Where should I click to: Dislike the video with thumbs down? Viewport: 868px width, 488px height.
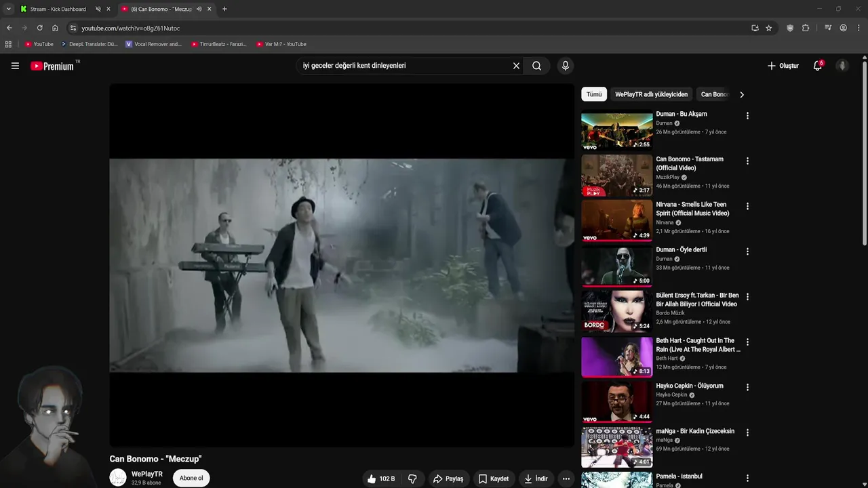pyautogui.click(x=412, y=479)
